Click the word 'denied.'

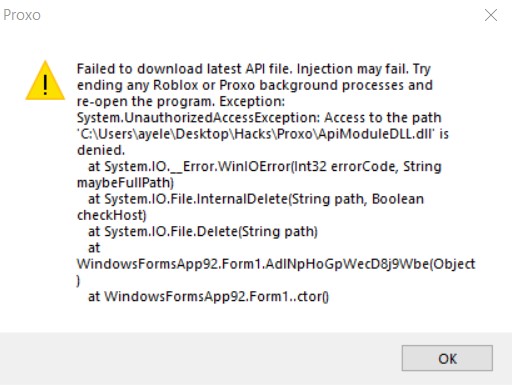click(x=101, y=150)
